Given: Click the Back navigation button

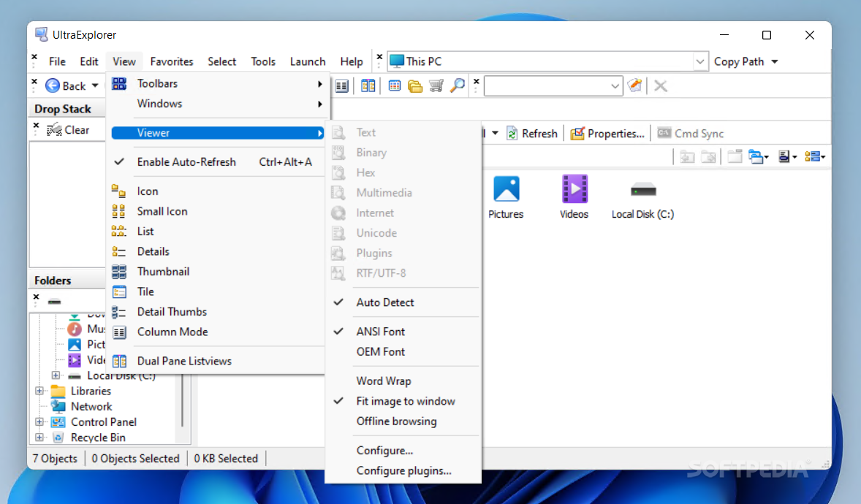Looking at the screenshot, I should tap(66, 85).
